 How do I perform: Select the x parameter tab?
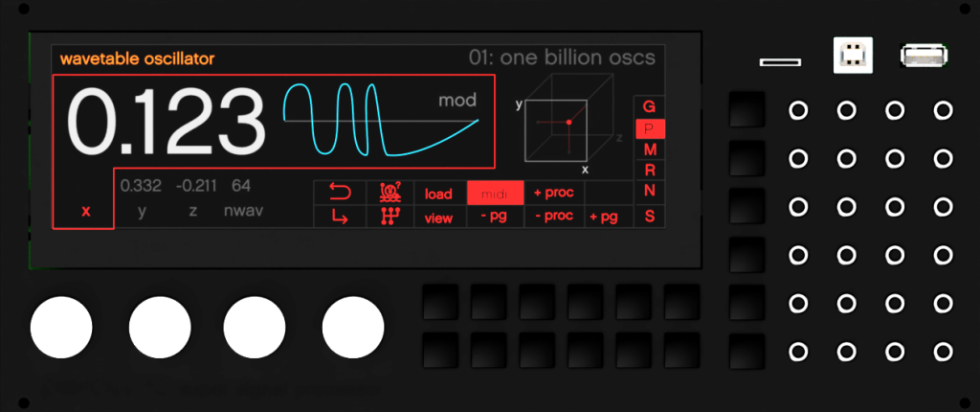pos(85,211)
